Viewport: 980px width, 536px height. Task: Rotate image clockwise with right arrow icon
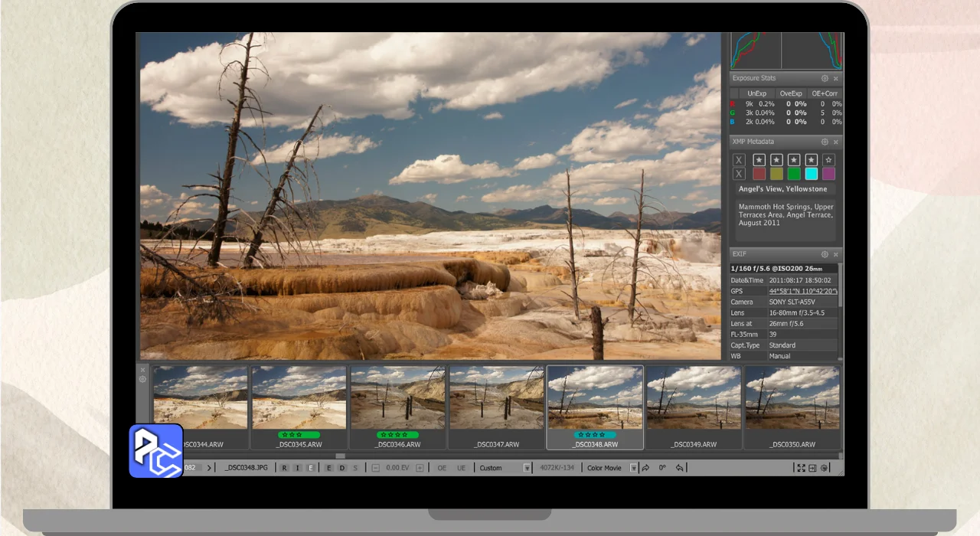tap(645, 468)
